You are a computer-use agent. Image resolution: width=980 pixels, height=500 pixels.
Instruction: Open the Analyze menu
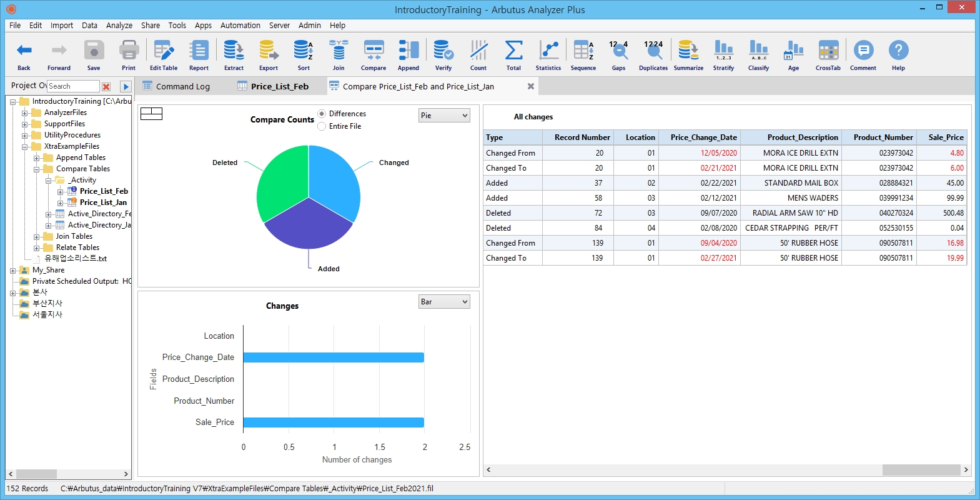[x=119, y=26]
